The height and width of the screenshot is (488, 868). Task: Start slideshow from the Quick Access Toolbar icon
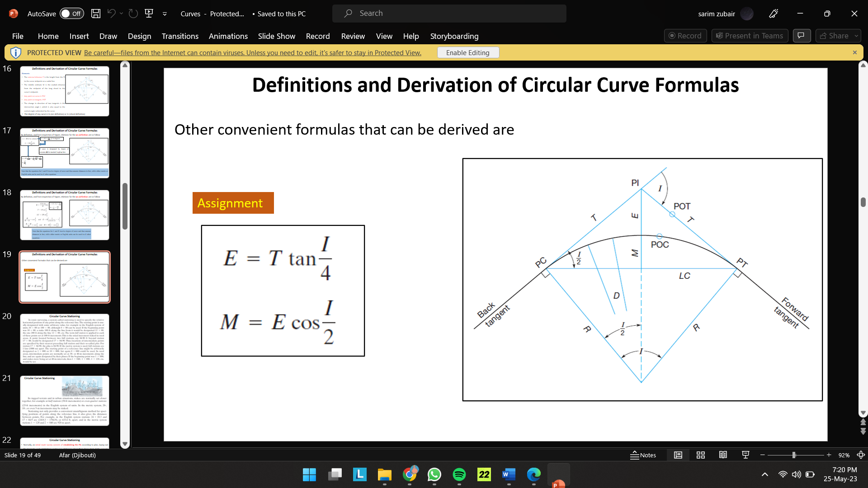[x=149, y=14]
